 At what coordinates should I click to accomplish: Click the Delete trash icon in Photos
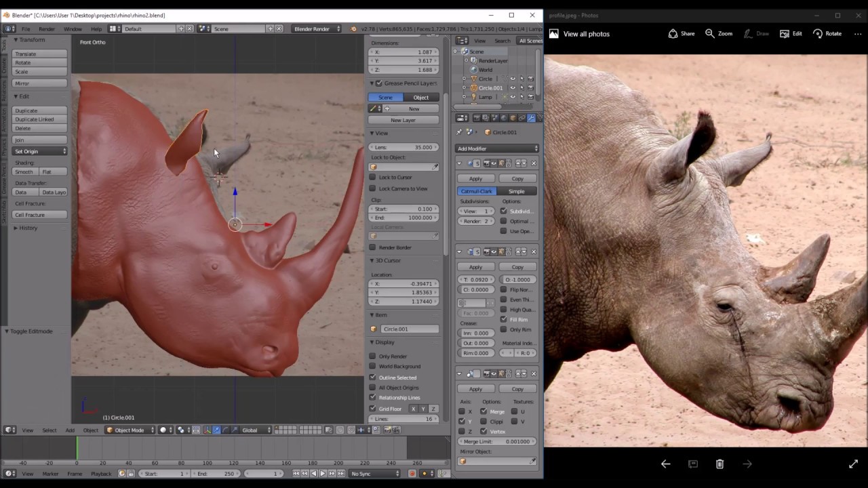point(719,464)
